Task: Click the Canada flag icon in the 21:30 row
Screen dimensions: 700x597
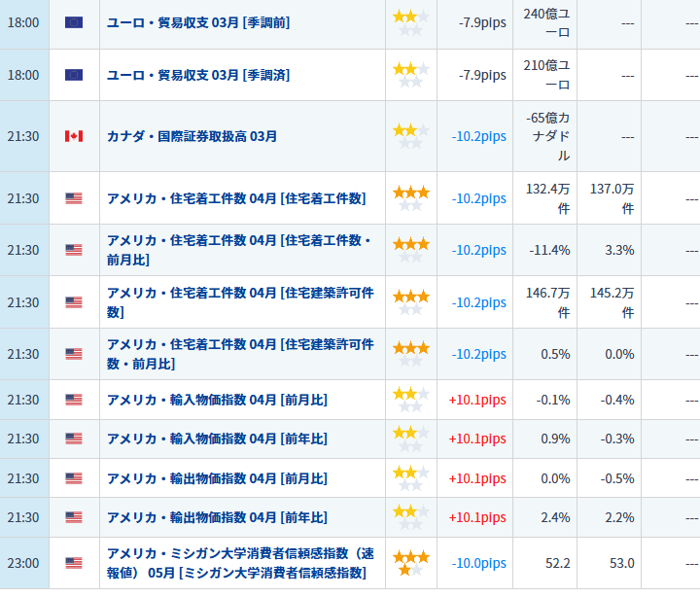Action: 74,136
